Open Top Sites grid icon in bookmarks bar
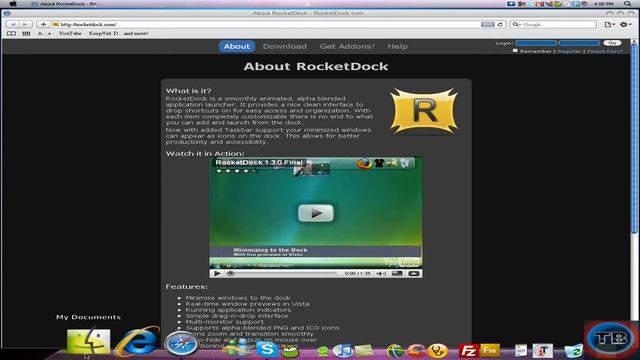This screenshot has height=360, width=640. tap(26, 33)
